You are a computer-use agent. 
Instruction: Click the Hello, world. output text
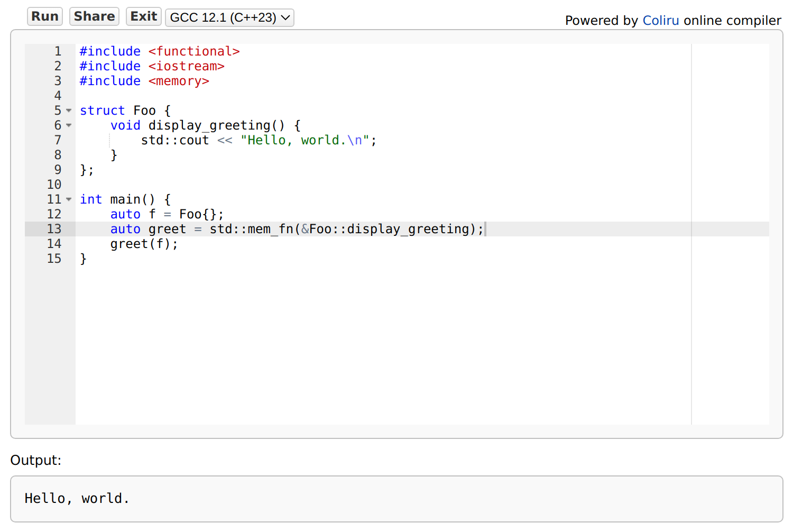[x=77, y=499]
